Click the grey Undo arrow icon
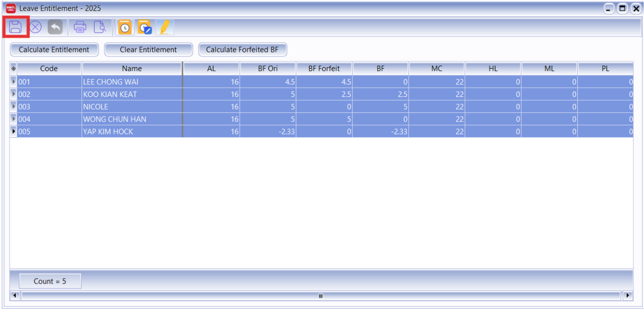This screenshot has width=644, height=309. 55,27
